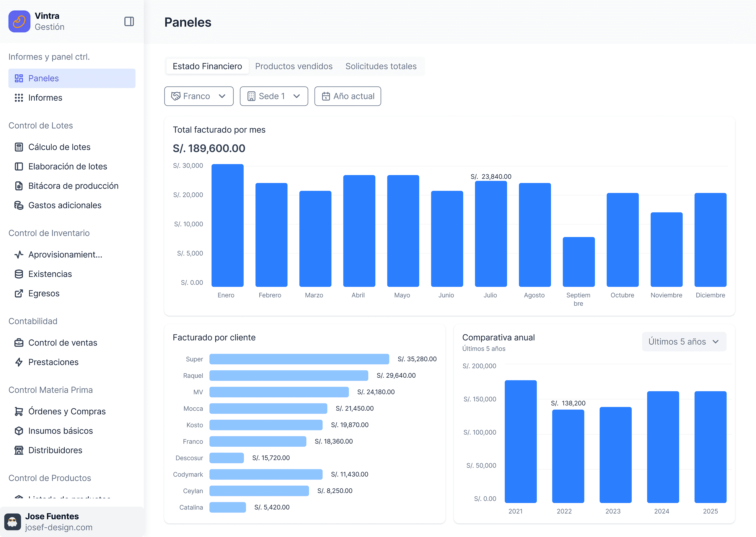Click the Catalina client bar

(228, 507)
